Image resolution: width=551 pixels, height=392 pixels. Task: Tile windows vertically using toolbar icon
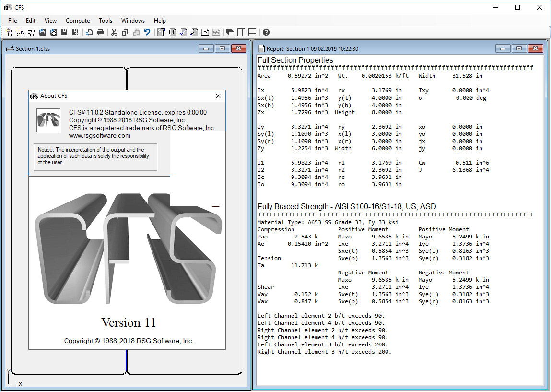241,32
